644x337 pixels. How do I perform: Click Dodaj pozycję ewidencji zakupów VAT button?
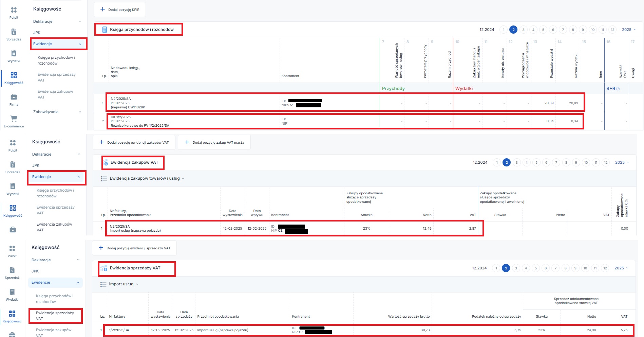tap(134, 142)
